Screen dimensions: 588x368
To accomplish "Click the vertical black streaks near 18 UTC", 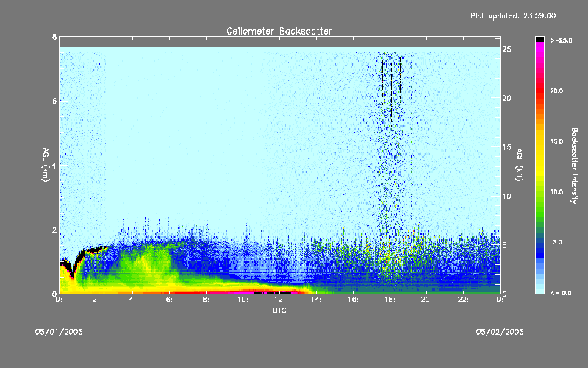I will pos(392,88).
